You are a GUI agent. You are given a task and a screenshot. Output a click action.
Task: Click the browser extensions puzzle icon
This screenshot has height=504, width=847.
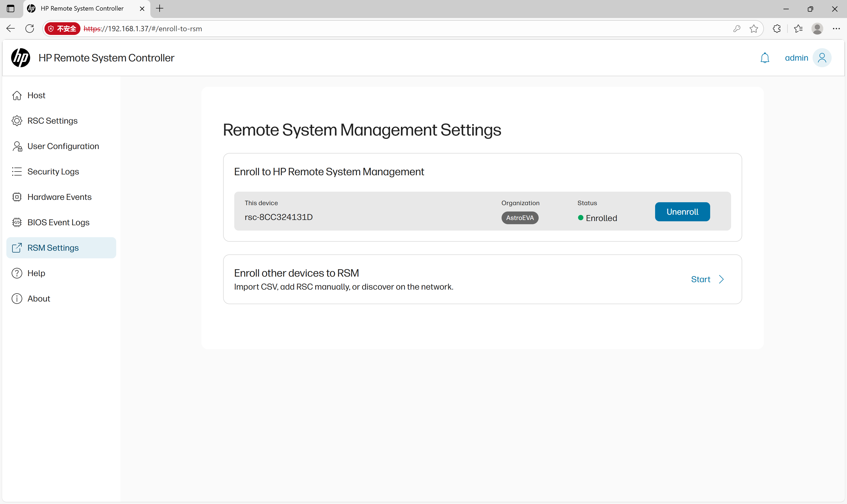[776, 29]
